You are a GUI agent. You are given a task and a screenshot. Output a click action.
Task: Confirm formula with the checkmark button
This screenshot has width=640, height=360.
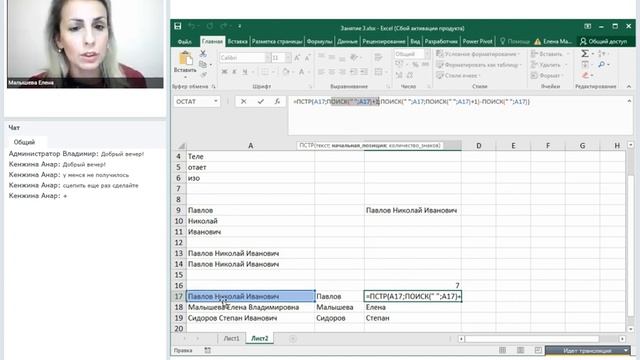click(x=260, y=101)
